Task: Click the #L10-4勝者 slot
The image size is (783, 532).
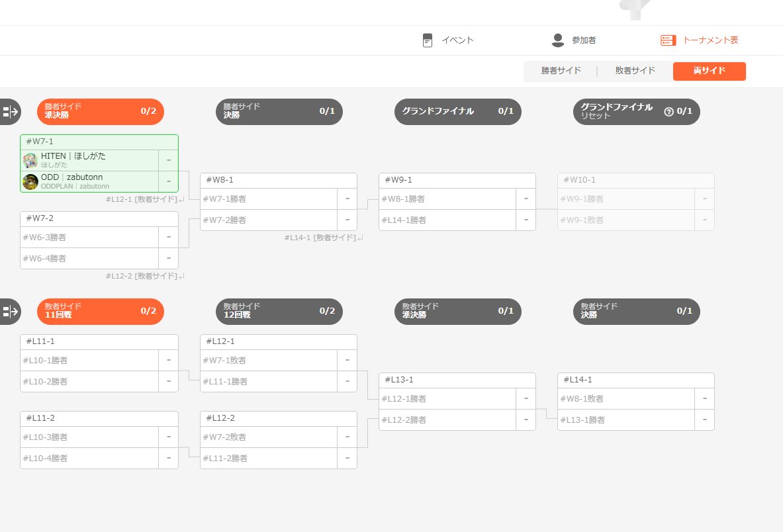Action: click(x=90, y=458)
